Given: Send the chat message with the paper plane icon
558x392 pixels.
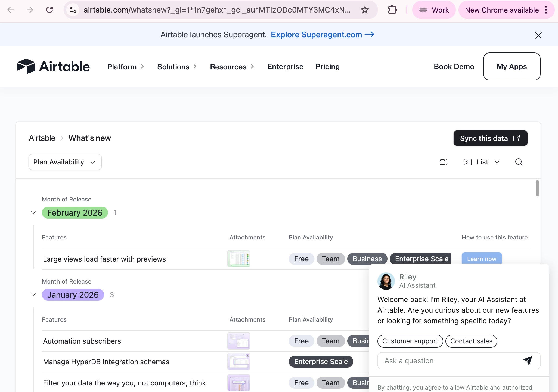Looking at the screenshot, I should (528, 360).
